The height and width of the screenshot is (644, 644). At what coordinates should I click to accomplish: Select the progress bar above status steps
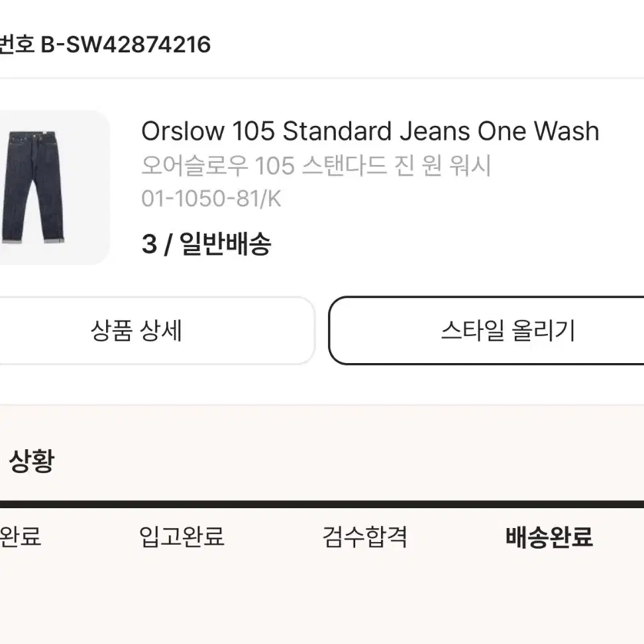(x=322, y=504)
